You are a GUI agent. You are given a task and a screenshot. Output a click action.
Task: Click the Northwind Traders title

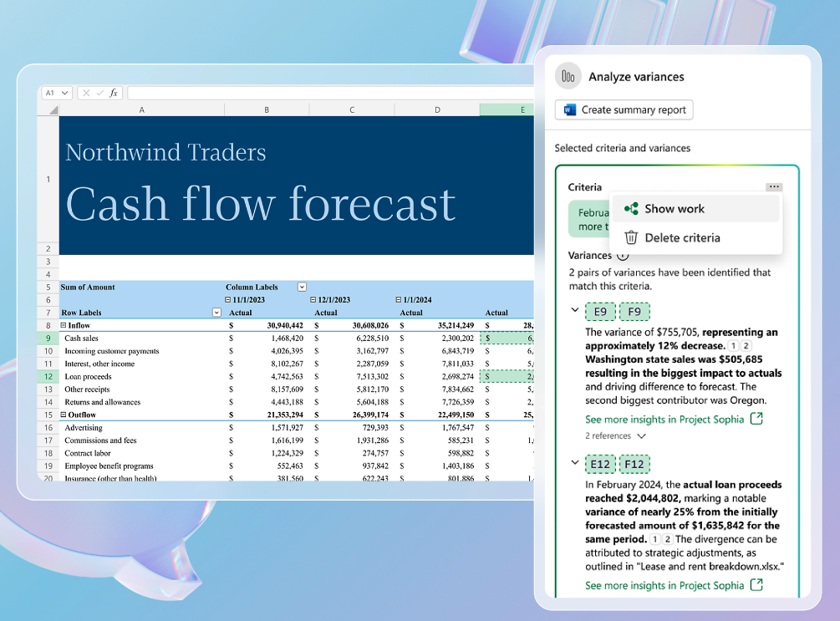[x=165, y=152]
